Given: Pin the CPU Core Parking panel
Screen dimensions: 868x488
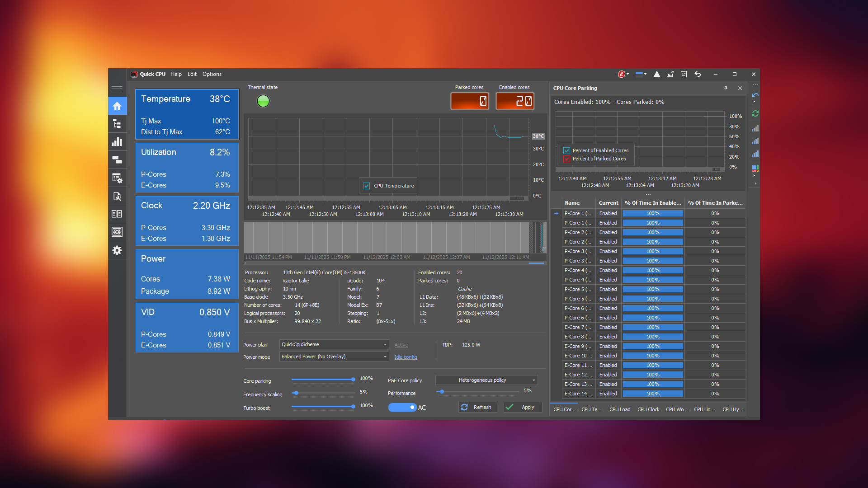Looking at the screenshot, I should [x=726, y=88].
